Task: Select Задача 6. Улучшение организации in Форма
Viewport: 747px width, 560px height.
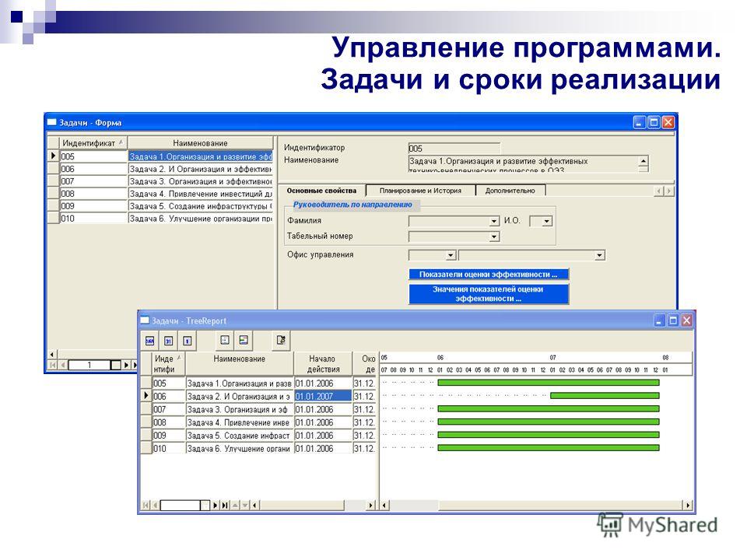Action: pos(201,219)
